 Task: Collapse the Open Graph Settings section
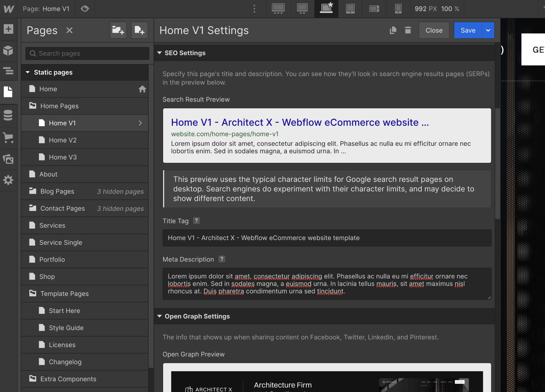click(x=159, y=316)
